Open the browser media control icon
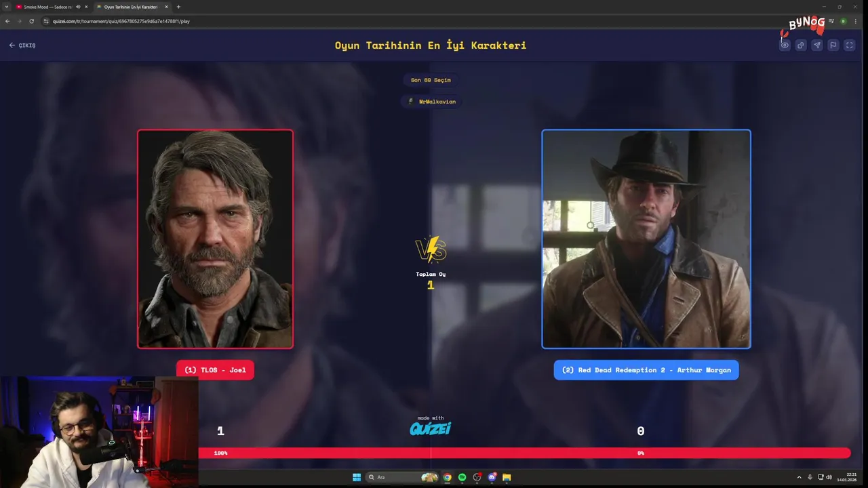The width and height of the screenshot is (868, 488). (x=831, y=21)
